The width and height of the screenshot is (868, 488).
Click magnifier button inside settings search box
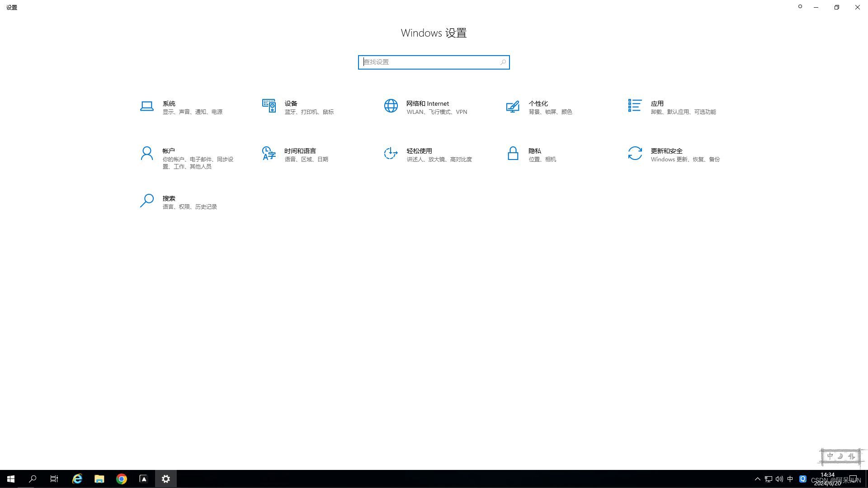[x=503, y=62]
